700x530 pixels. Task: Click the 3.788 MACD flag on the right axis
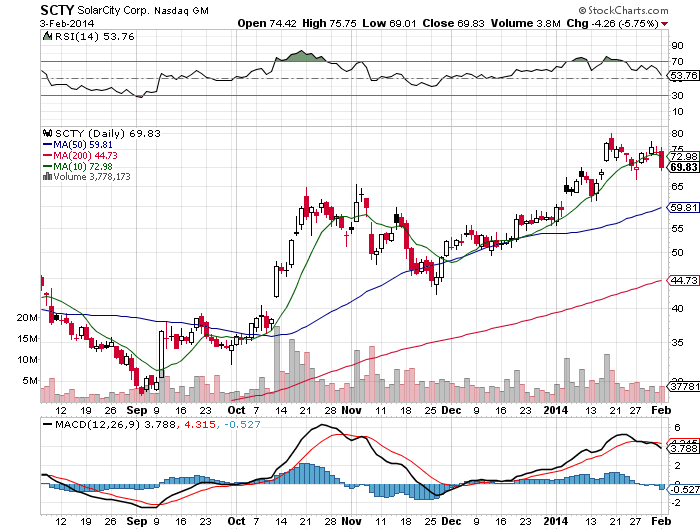[683, 448]
